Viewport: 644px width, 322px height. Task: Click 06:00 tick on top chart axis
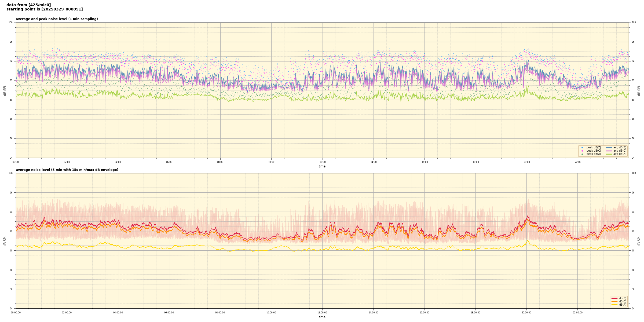coord(169,162)
